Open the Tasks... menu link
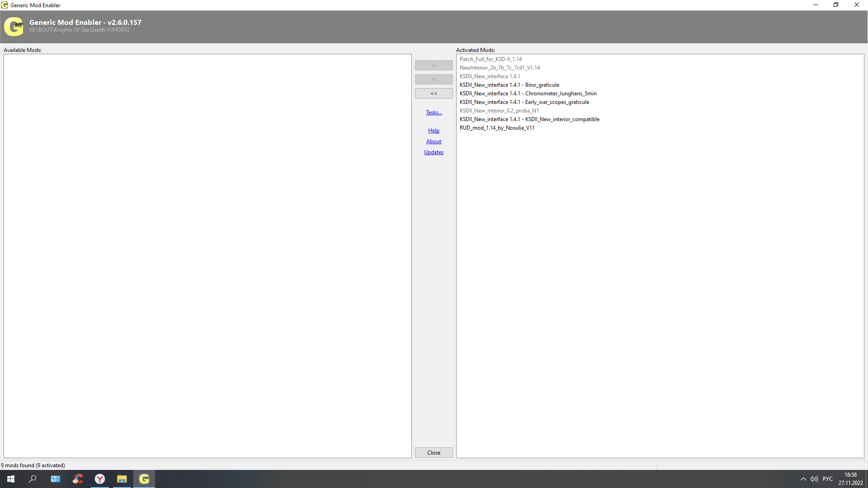 point(434,113)
